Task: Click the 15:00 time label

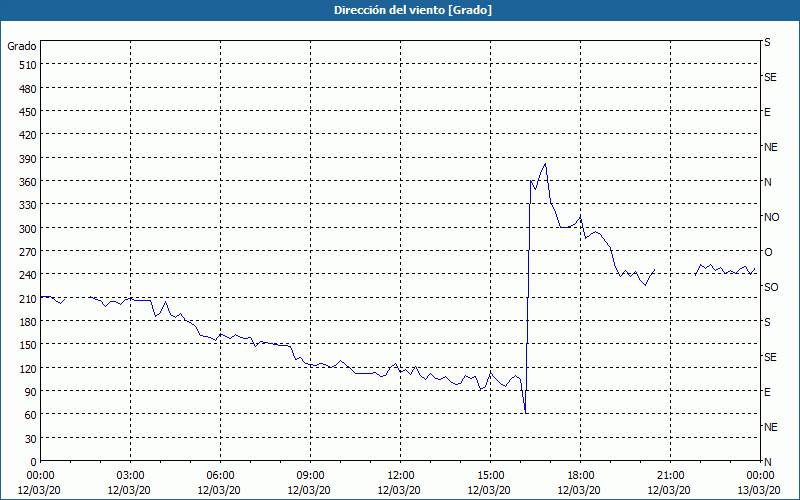Action: click(x=490, y=476)
